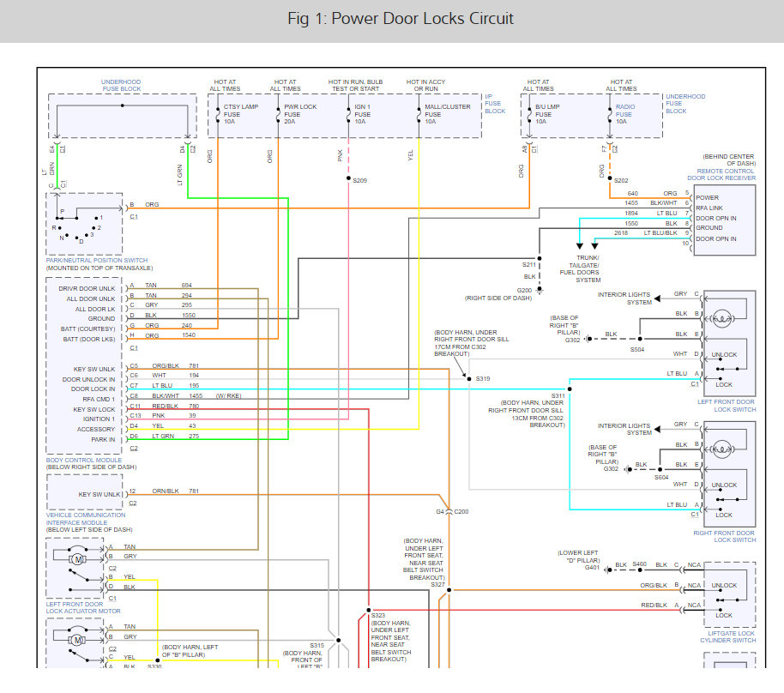Click the Liftgate Lock Cylinder Switch label
This screenshot has width=784, height=693.
(x=728, y=639)
